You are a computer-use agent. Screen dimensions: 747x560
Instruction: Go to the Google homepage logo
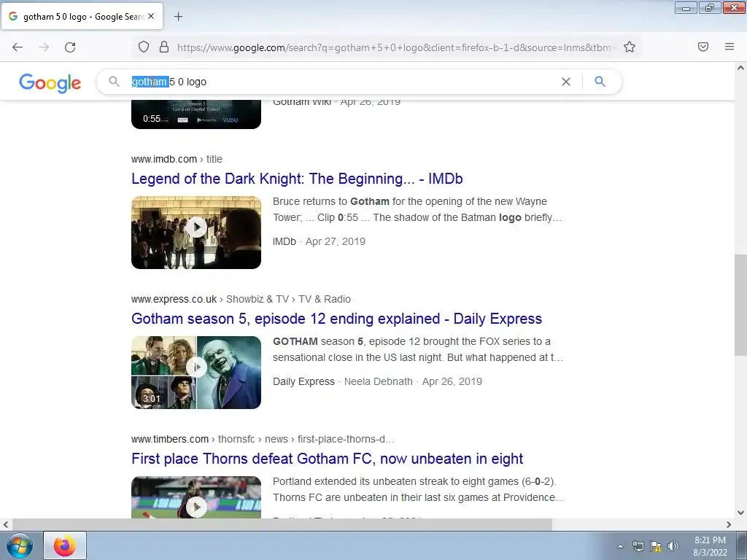(50, 83)
